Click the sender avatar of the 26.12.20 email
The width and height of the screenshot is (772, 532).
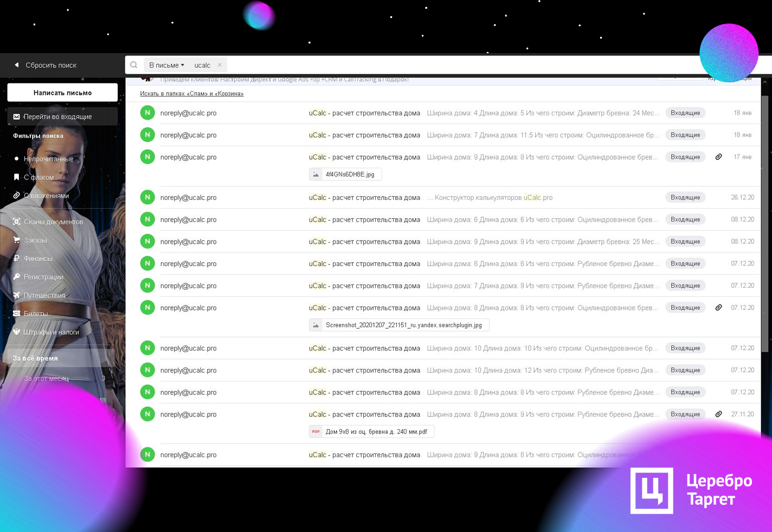coord(147,198)
